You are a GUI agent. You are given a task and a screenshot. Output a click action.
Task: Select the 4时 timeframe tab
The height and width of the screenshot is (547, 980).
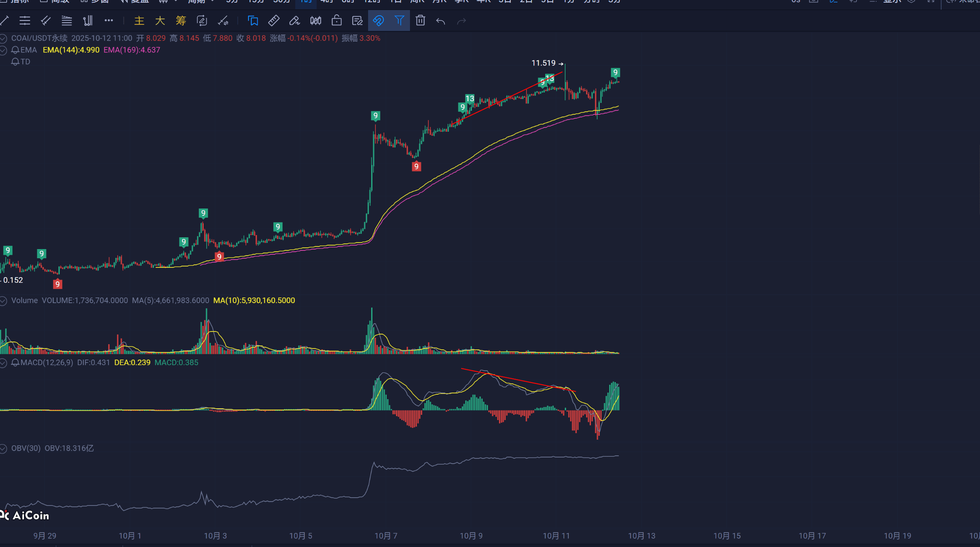[327, 2]
